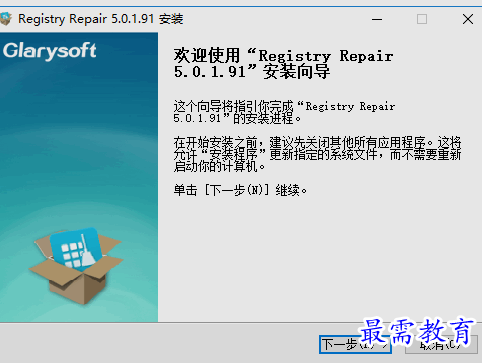482x363 pixels.
Task: Minimize the Registry Repair installer window
Action: (377, 19)
